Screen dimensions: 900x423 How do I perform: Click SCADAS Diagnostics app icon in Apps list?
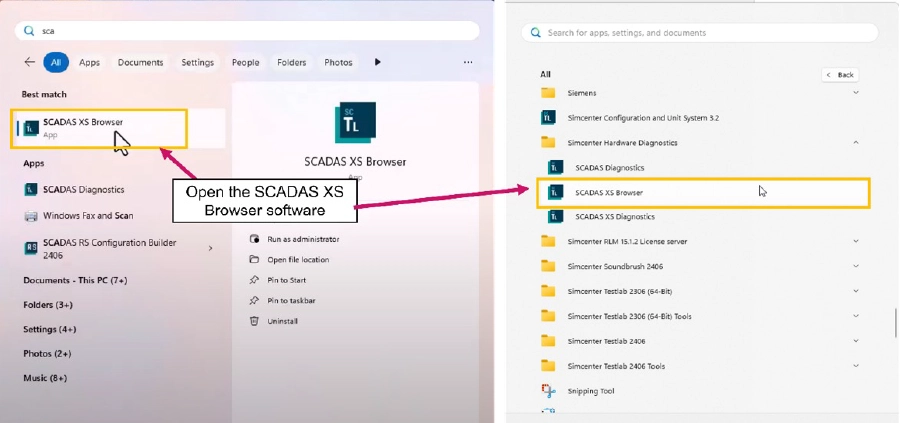(31, 189)
